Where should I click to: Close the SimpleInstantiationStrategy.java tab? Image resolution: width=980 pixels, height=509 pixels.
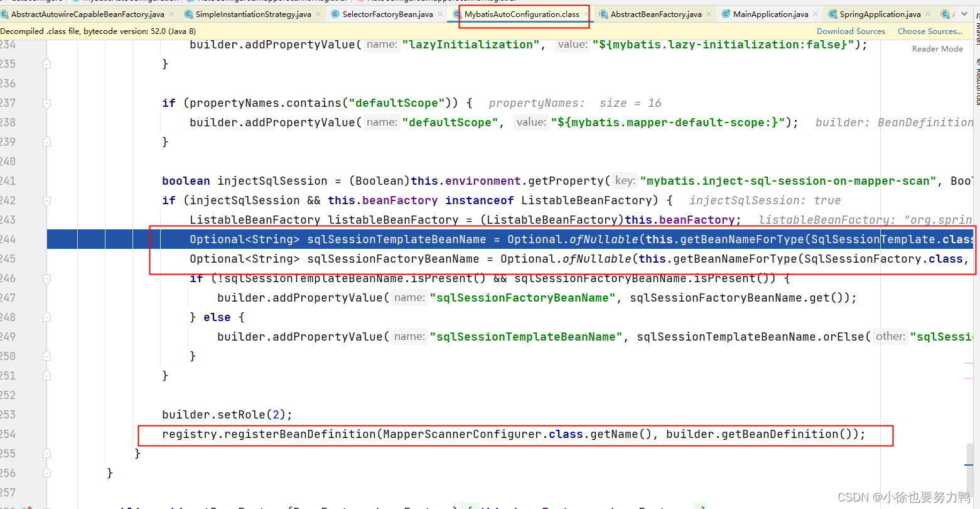318,14
